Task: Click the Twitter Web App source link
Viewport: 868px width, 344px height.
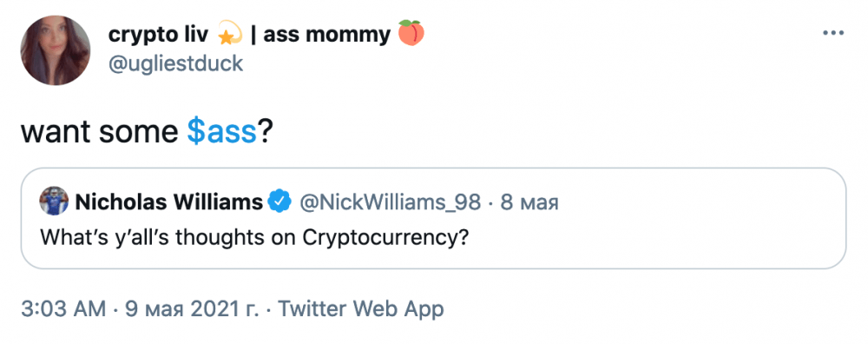Action: coord(360,308)
